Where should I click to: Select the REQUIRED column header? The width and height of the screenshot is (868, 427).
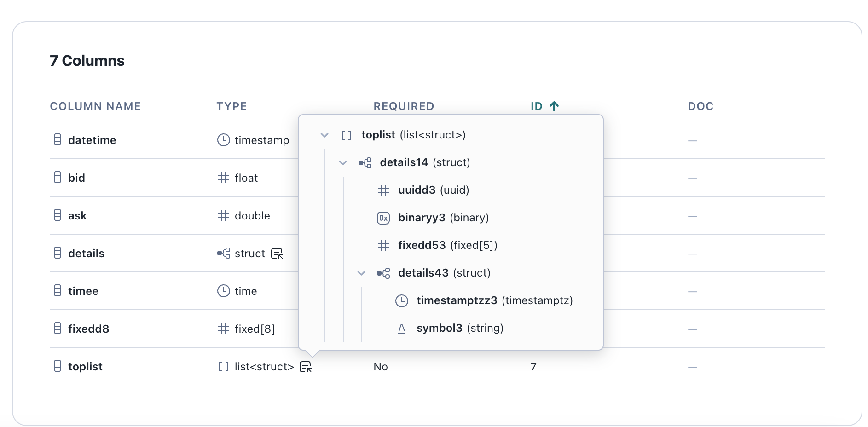point(404,106)
